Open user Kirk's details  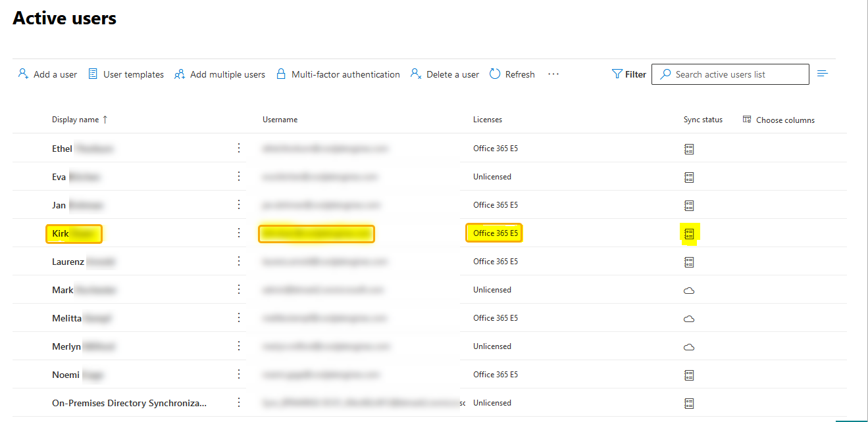point(74,234)
